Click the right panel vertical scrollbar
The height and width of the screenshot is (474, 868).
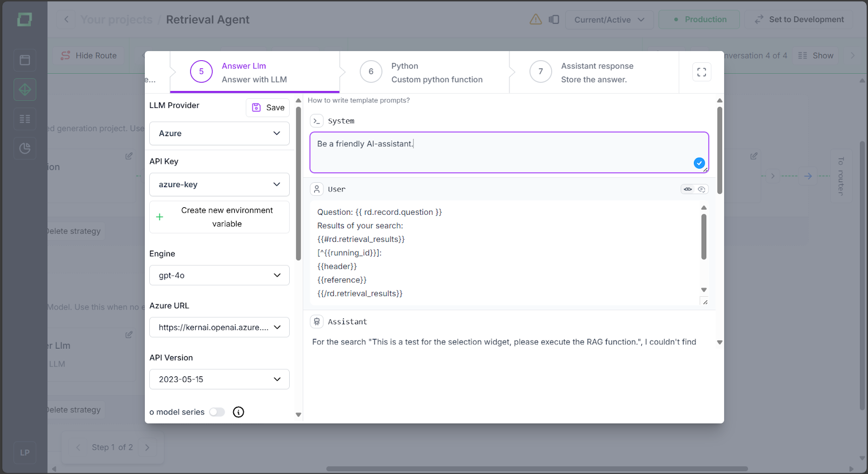pos(720,150)
